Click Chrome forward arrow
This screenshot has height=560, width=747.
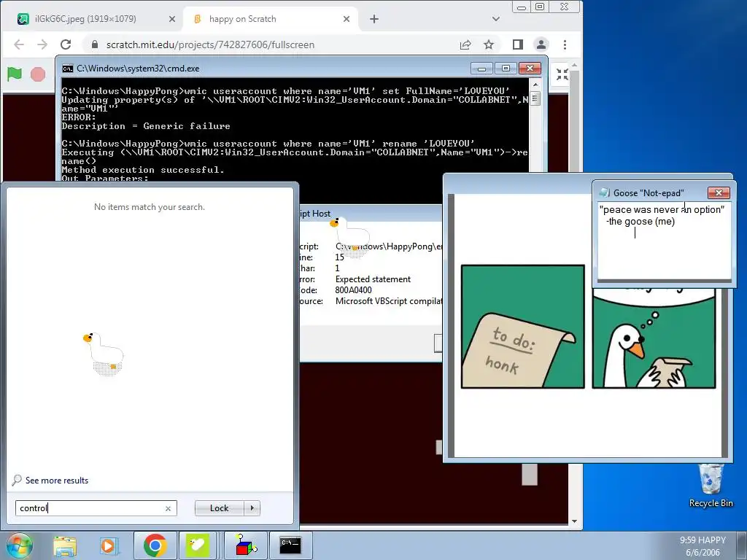click(42, 44)
